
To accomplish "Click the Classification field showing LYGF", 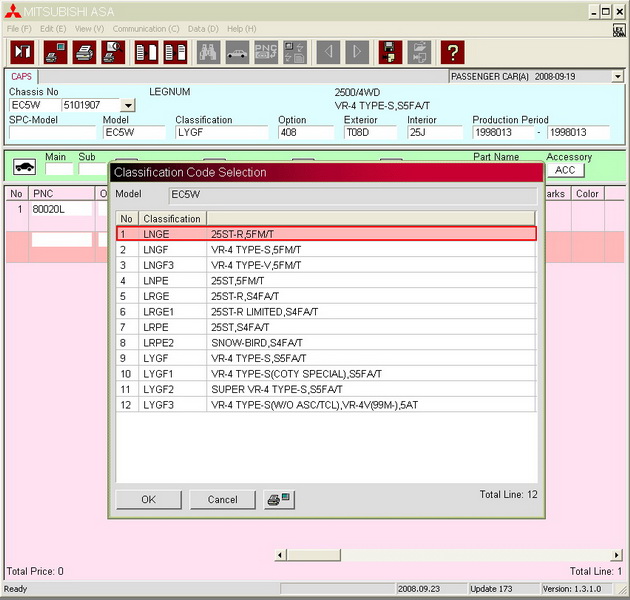I will coord(222,132).
